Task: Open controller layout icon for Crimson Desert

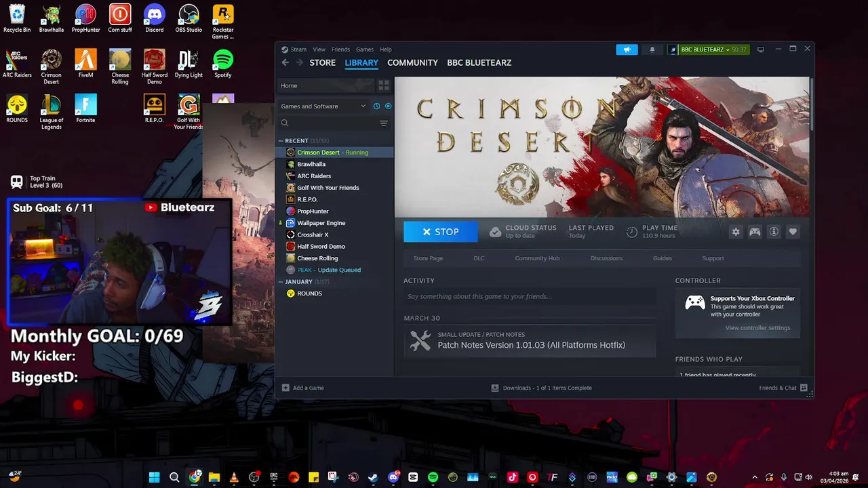Action: click(755, 232)
